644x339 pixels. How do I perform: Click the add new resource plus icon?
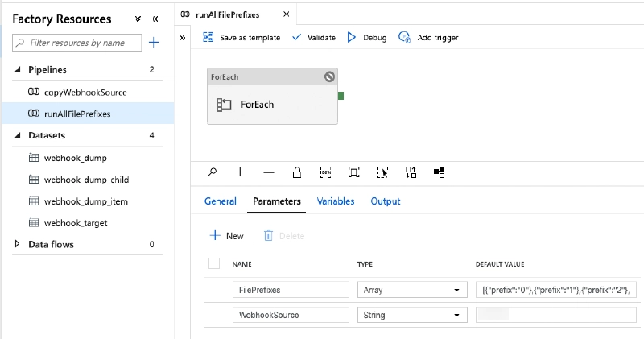point(154,43)
